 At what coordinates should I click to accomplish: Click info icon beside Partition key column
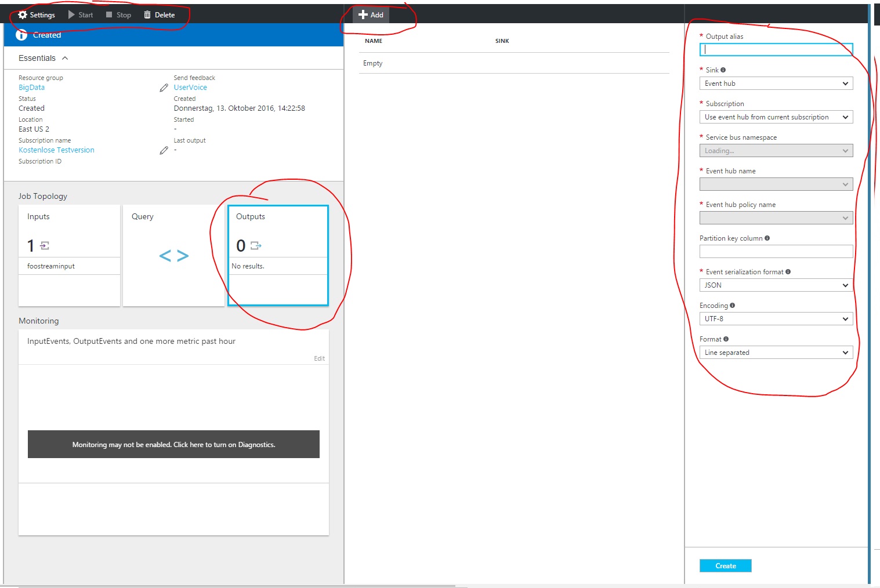pyautogui.click(x=767, y=238)
